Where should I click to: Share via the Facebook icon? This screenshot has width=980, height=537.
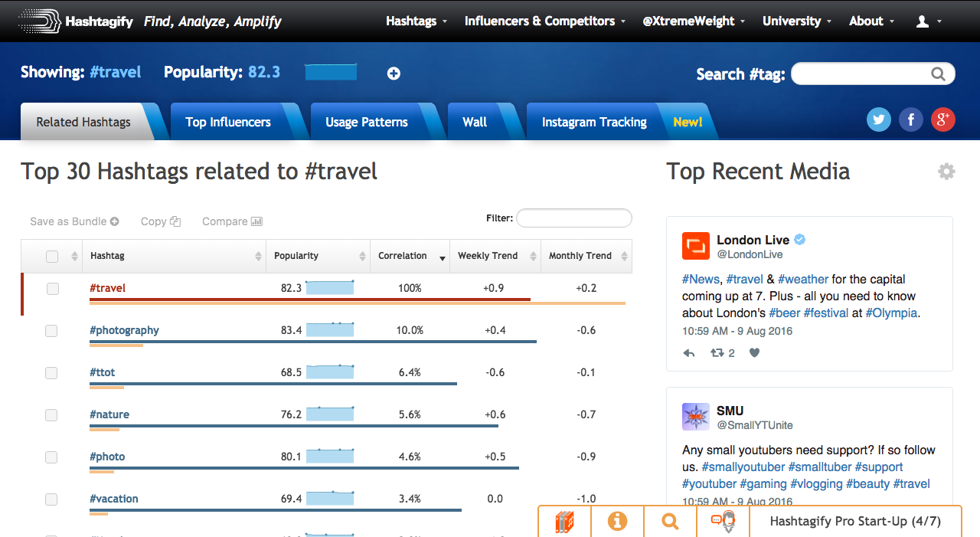click(x=911, y=120)
